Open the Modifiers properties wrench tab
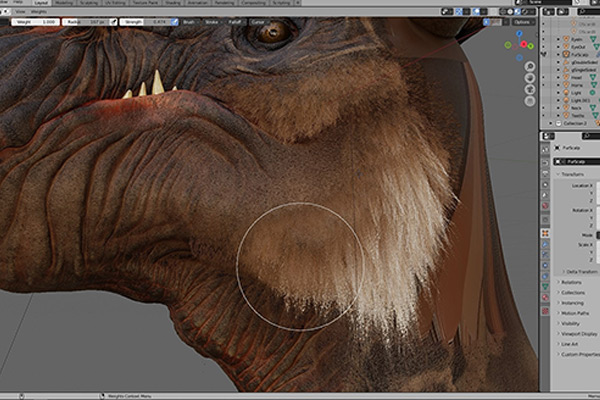The width and height of the screenshot is (600, 400). coord(545,244)
